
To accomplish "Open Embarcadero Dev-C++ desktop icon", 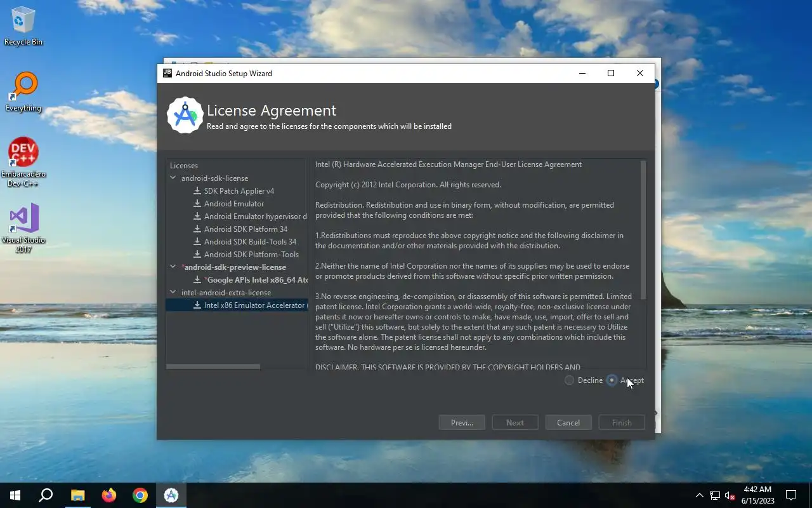I will click(23, 163).
